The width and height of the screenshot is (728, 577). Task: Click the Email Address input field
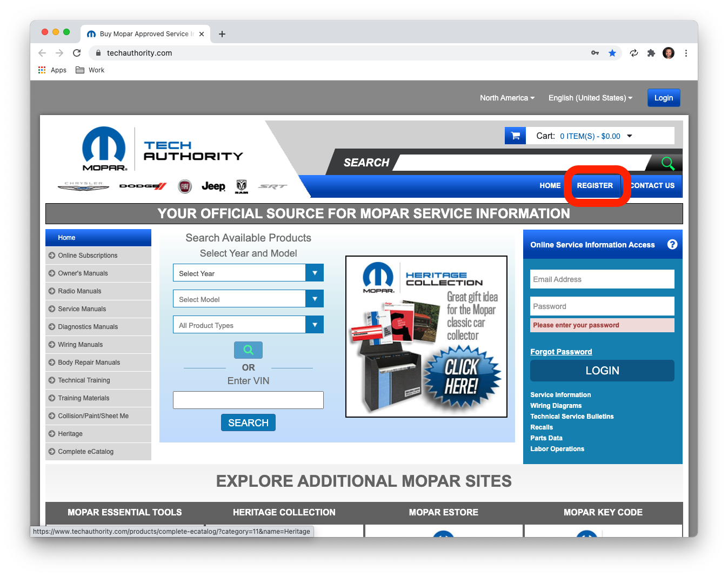click(x=602, y=279)
